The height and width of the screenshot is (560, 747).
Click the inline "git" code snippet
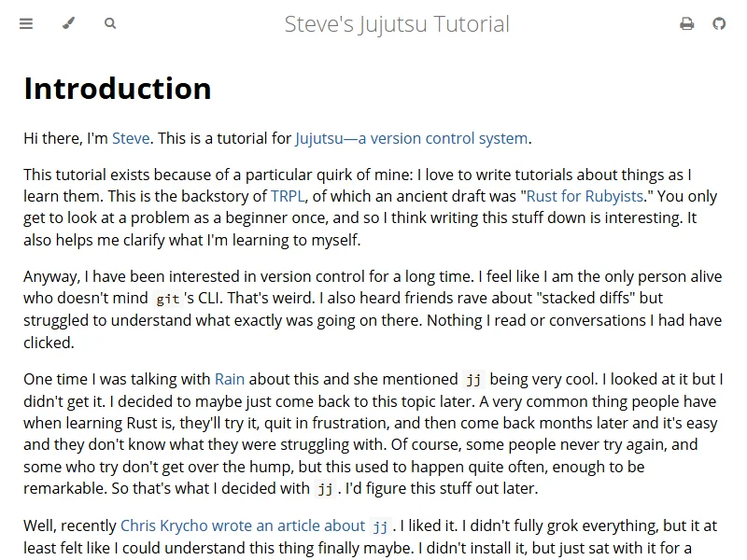pos(168,299)
